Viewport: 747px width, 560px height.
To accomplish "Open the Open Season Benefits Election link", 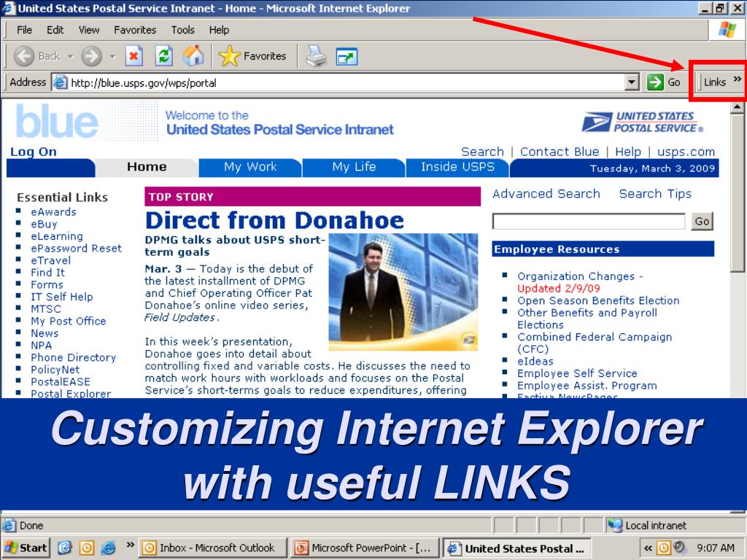I will 598,300.
